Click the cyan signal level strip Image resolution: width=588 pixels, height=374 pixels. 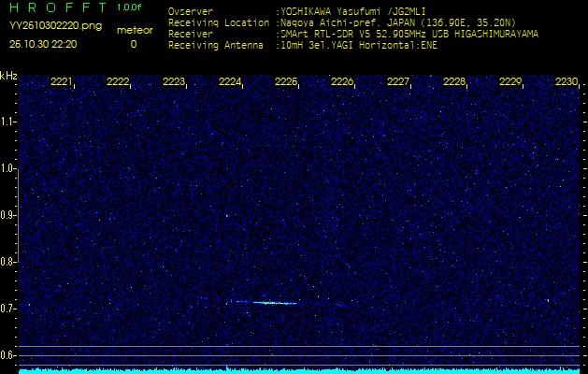[x=294, y=370]
